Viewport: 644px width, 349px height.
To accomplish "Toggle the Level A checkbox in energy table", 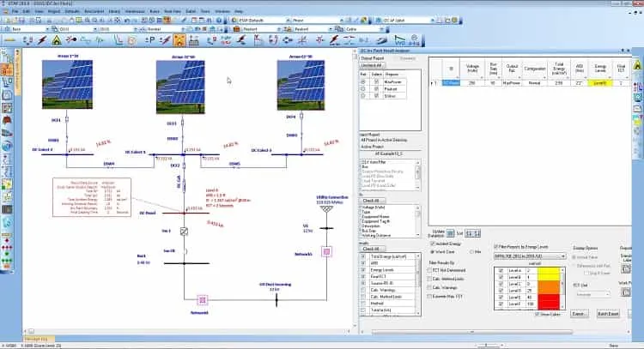I will pos(501,271).
